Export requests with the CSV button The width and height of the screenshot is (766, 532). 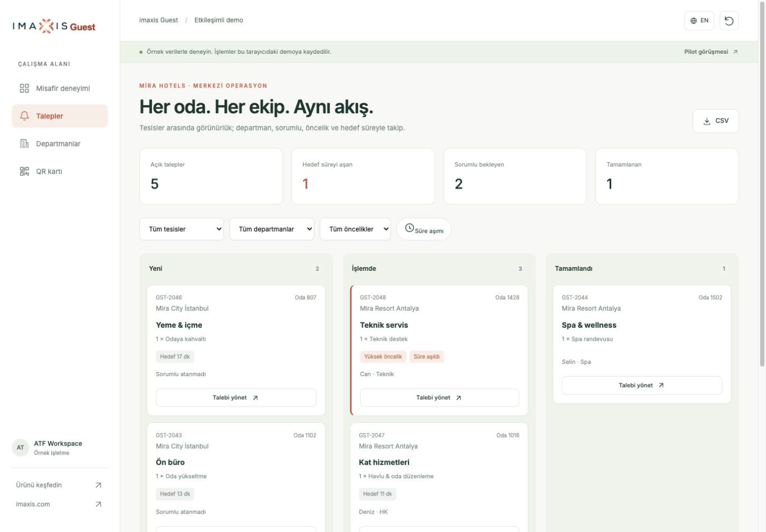715,121
